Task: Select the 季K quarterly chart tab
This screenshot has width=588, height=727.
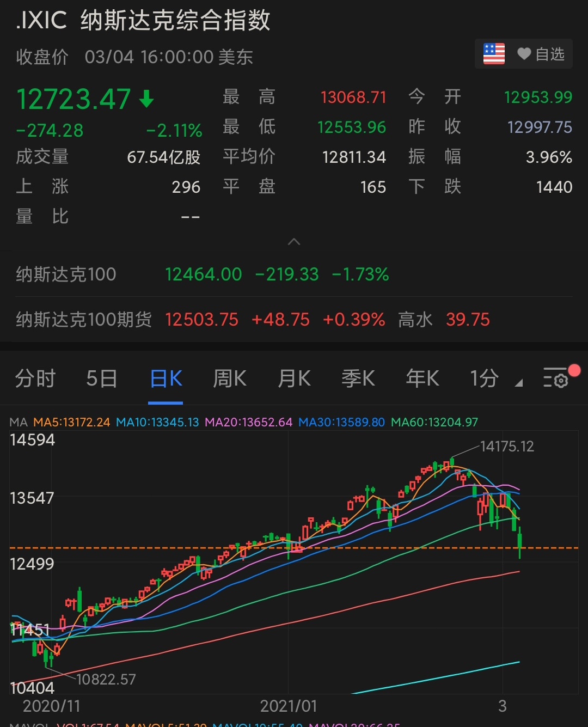Action: click(x=358, y=378)
